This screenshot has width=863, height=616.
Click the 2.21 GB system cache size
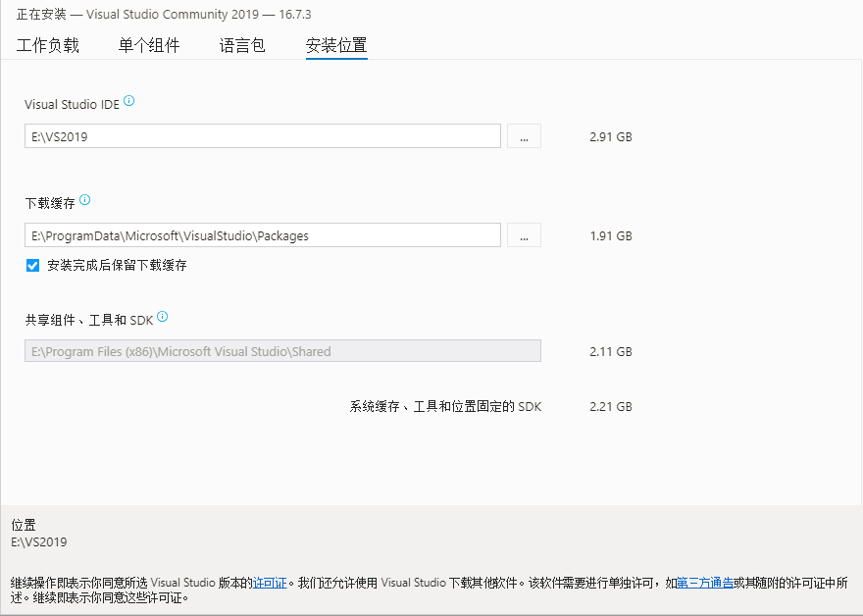(x=611, y=406)
